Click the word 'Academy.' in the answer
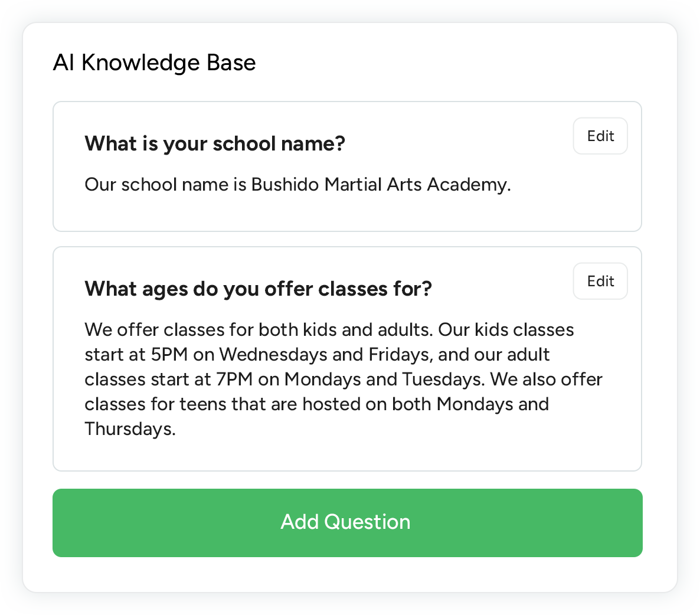This screenshot has width=700, height=615. coord(469,185)
